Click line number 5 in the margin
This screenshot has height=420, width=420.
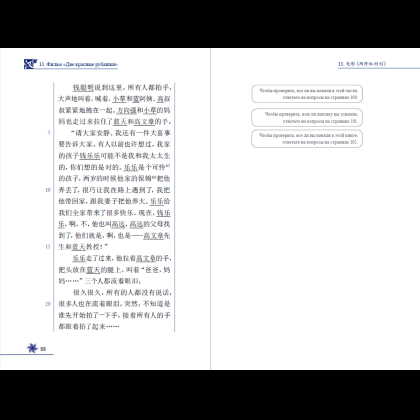pyautogui.click(x=49, y=133)
